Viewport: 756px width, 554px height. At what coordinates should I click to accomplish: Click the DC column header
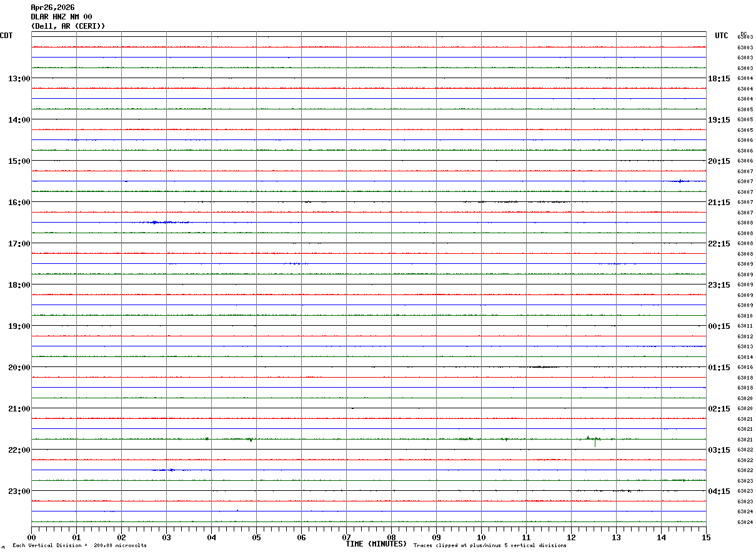(x=744, y=34)
